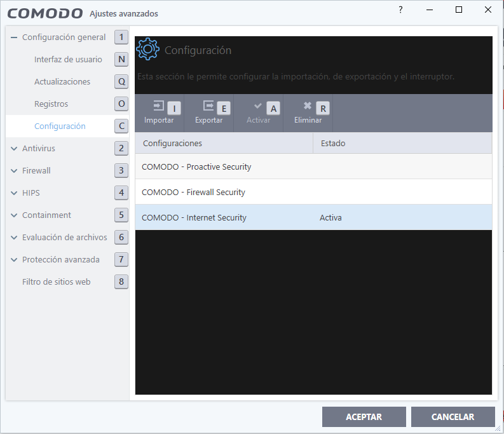The height and width of the screenshot is (434, 504).
Task: Expand the Antivirus section
Action: coord(14,149)
